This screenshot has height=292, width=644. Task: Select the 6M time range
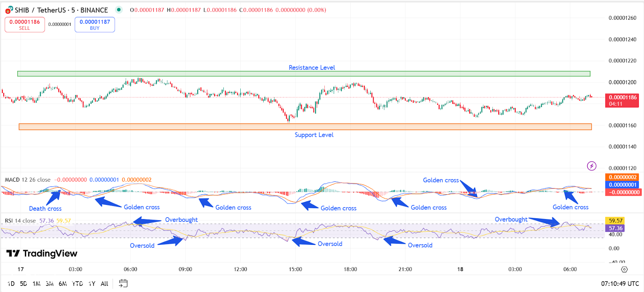coord(63,284)
